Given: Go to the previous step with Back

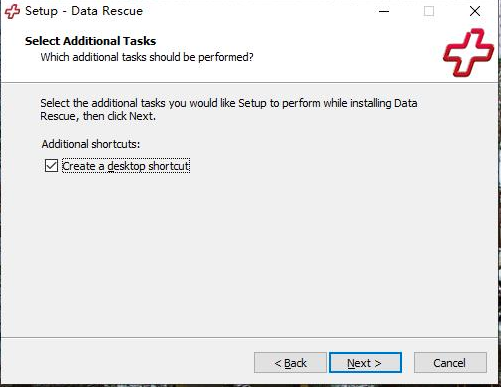Looking at the screenshot, I should click(x=290, y=363).
